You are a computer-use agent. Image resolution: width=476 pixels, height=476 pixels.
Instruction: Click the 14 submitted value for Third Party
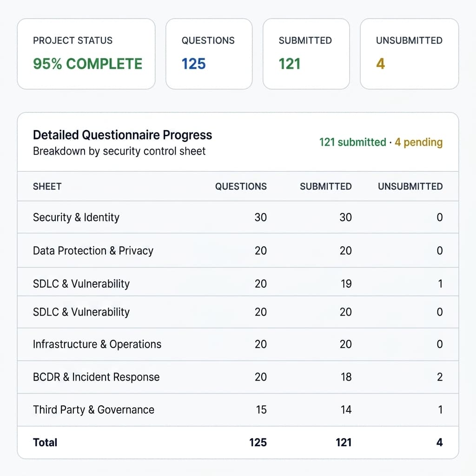coord(346,410)
